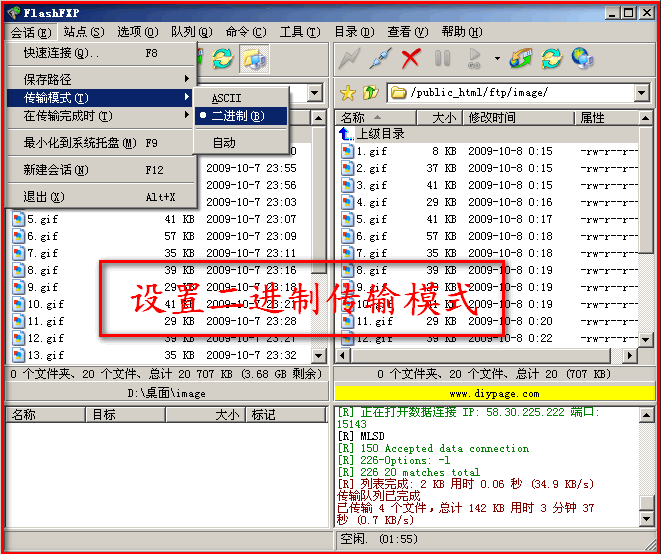Click remote pane horizontal scrollbar right arrow
Viewport: 661px width, 554px height.
(629, 355)
